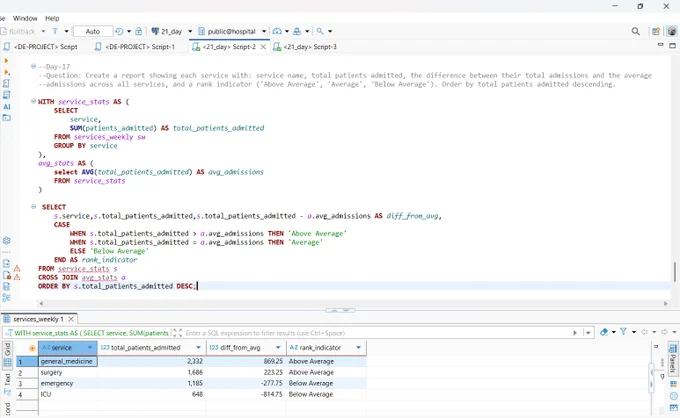The image size is (680, 418).
Task: Click the calc panel icon below Panels
Action: [x=673, y=384]
